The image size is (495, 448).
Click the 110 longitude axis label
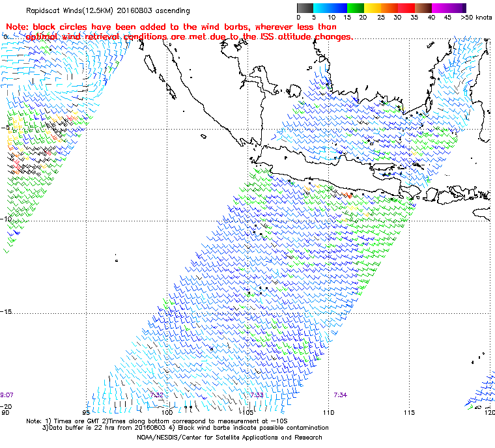pyautogui.click(x=329, y=412)
